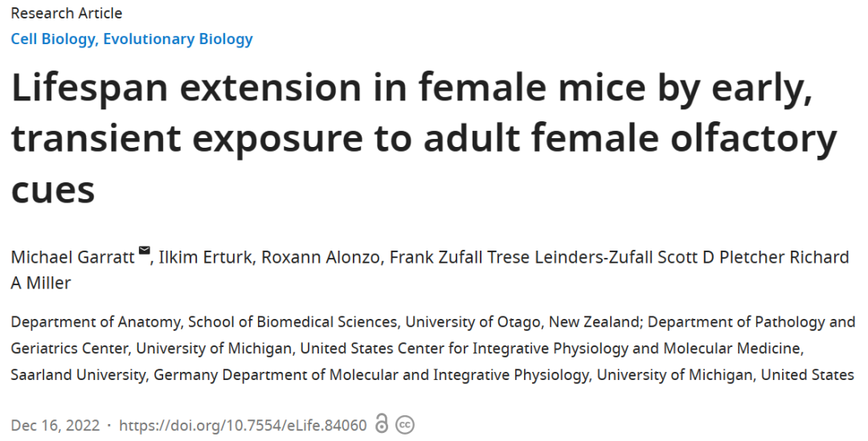868x441 pixels.
Task: Click the open access lock icon
Action: [382, 424]
